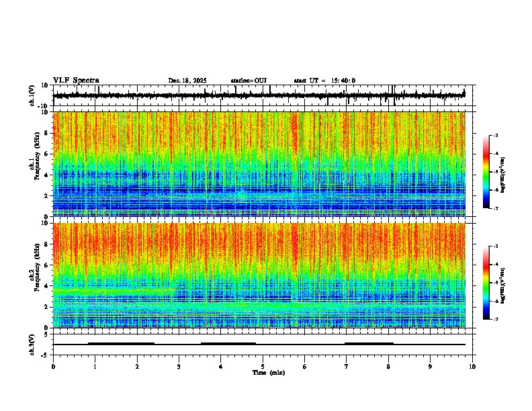532x411 pixels.
Task: Click the "ch.3(V)" axis label
Action: (x=32, y=345)
